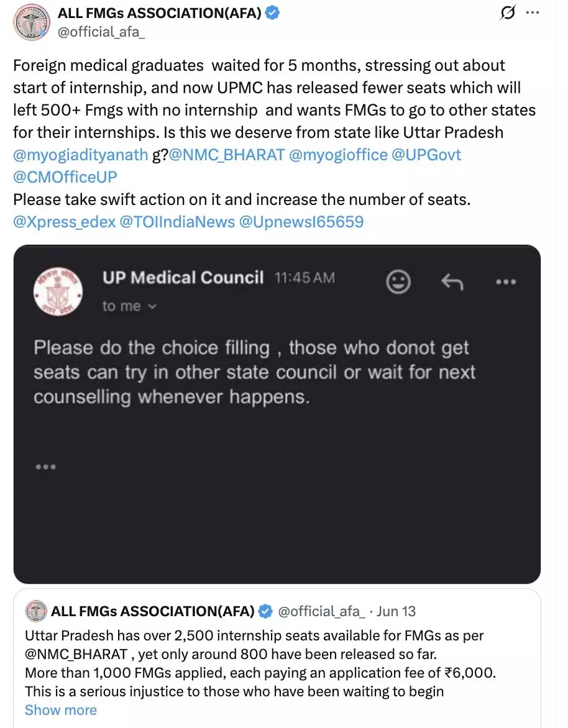The image size is (568, 728).
Task: Click the emoji reaction icon in email
Action: [x=398, y=282]
